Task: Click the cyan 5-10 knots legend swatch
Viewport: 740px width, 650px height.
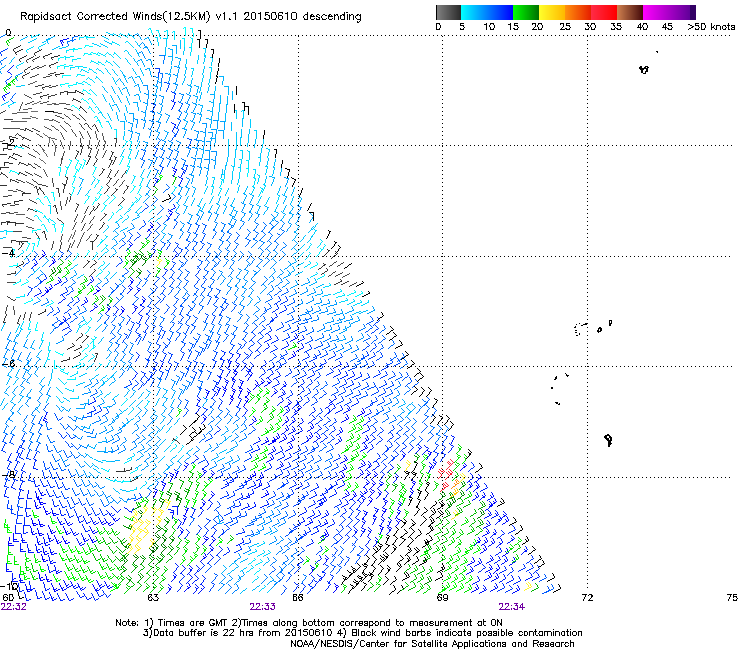Action: point(474,12)
